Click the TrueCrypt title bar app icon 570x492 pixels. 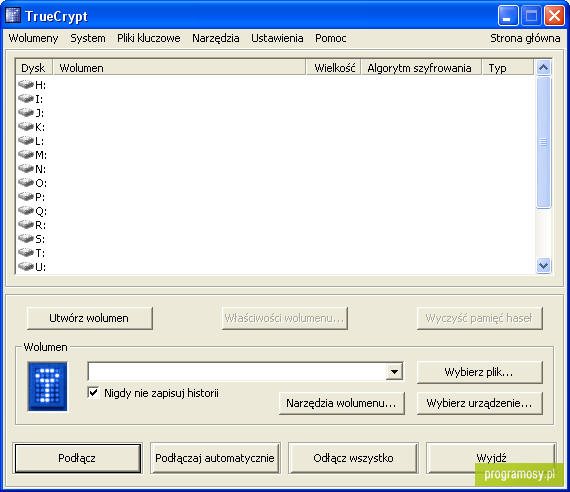click(13, 16)
